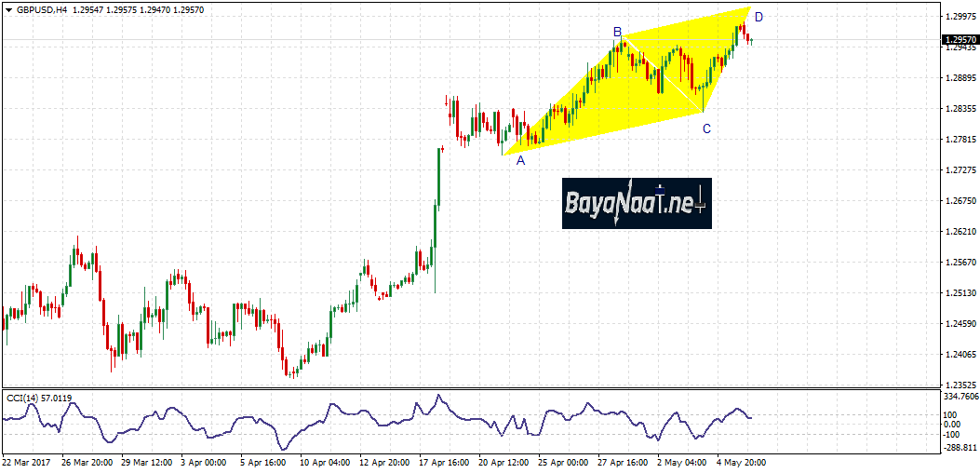Screen dimensions: 980x473
Task: Click the dropdown triangle beside GBPUSD,H4
Action: point(7,9)
